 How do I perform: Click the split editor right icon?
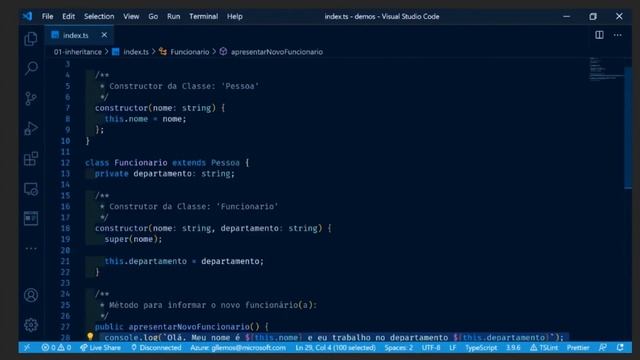pos(599,35)
